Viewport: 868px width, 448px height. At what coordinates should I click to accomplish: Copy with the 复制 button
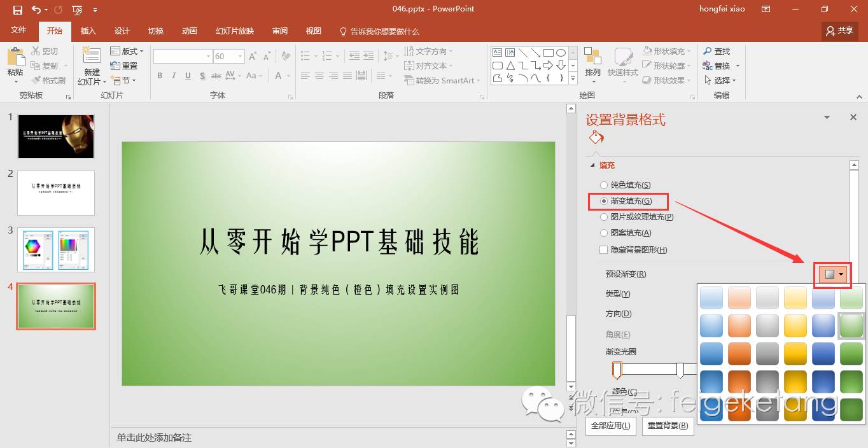click(45, 66)
